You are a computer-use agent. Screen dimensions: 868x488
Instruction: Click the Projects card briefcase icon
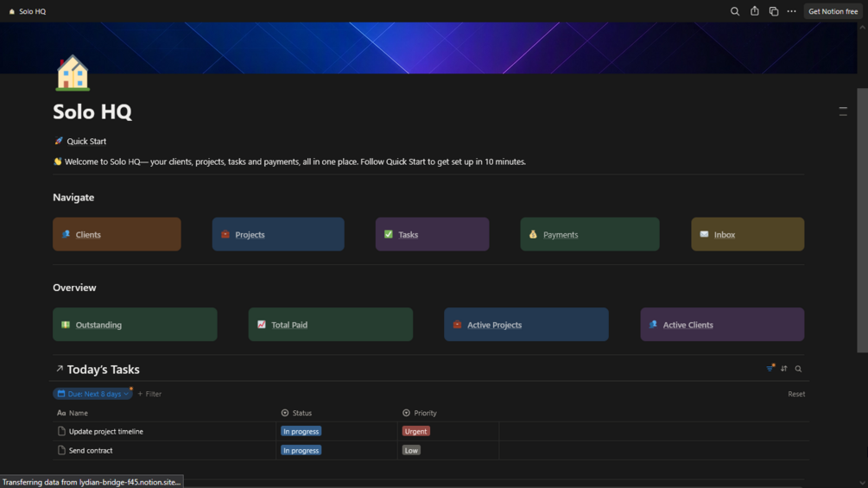pos(225,234)
